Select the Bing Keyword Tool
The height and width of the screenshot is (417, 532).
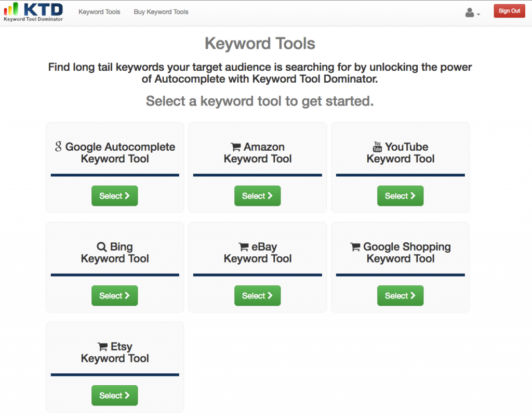115,296
